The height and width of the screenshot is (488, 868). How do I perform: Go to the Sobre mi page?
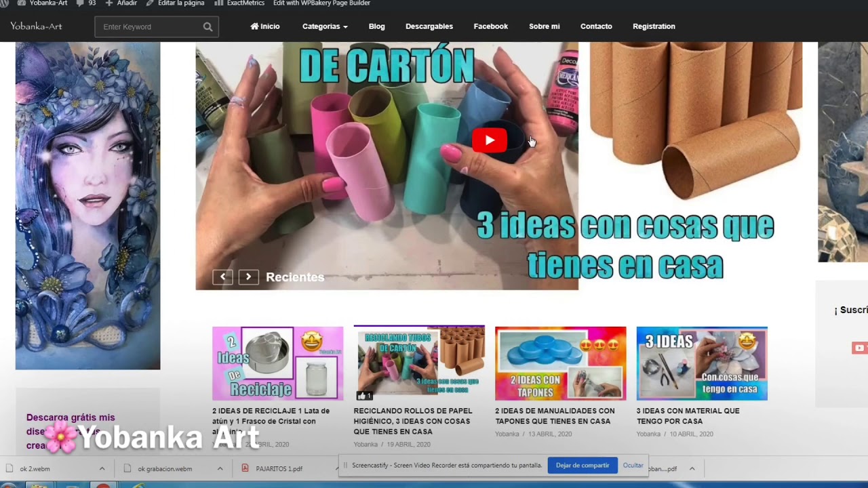[x=544, y=26]
